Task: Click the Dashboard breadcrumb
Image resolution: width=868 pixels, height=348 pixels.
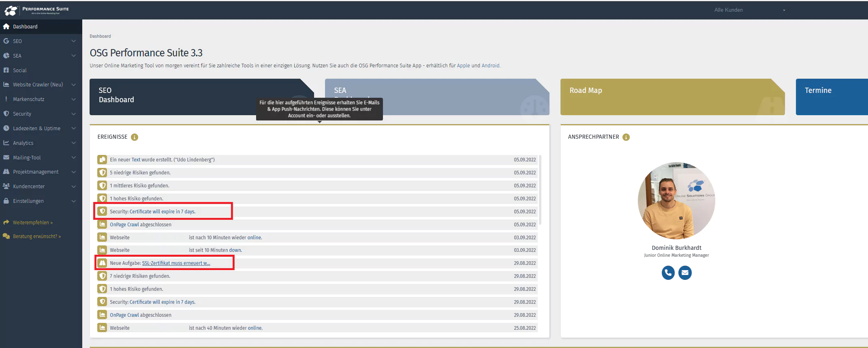Action: tap(100, 36)
